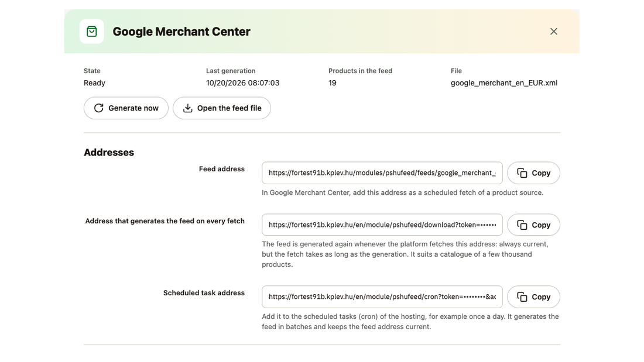Click the Google Merchant Center shopping bag icon
The height and width of the screenshot is (362, 644).
[x=91, y=31]
